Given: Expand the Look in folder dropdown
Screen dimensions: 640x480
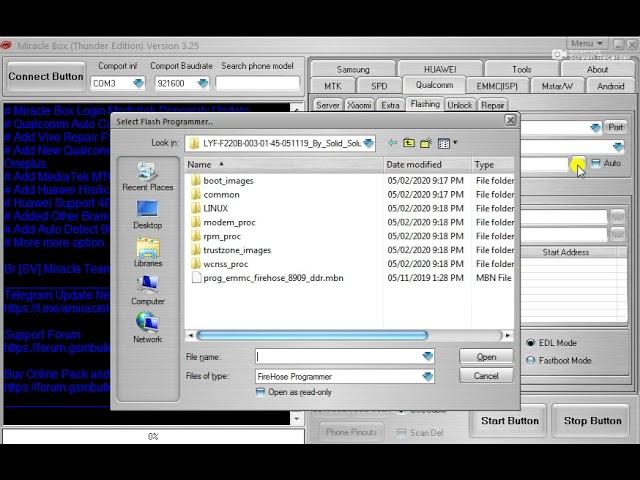Looking at the screenshot, I should tap(369, 143).
